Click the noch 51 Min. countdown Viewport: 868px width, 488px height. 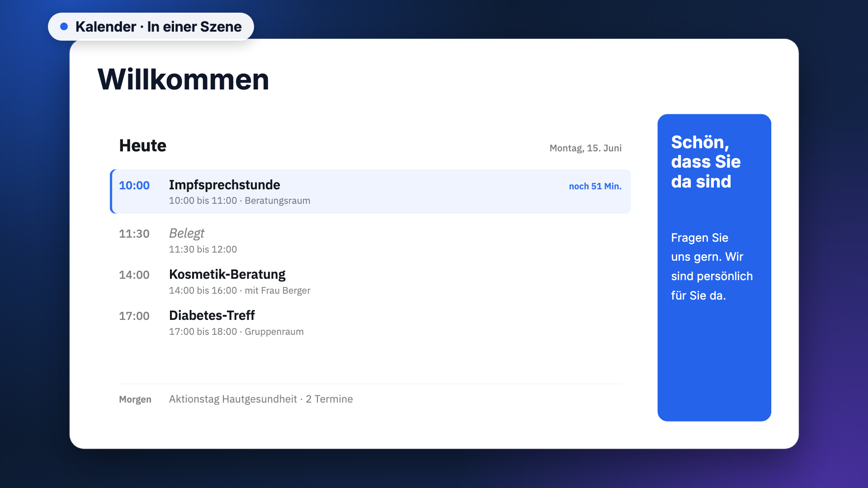click(x=595, y=186)
